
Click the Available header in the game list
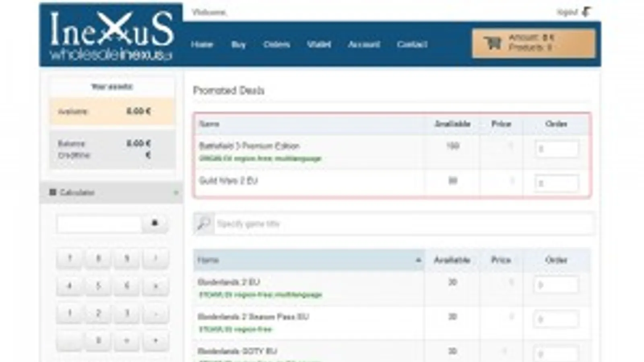pos(452,260)
